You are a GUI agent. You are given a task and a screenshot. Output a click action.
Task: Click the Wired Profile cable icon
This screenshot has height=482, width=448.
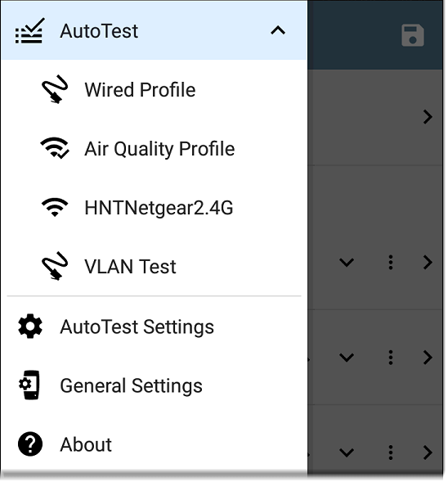[55, 89]
